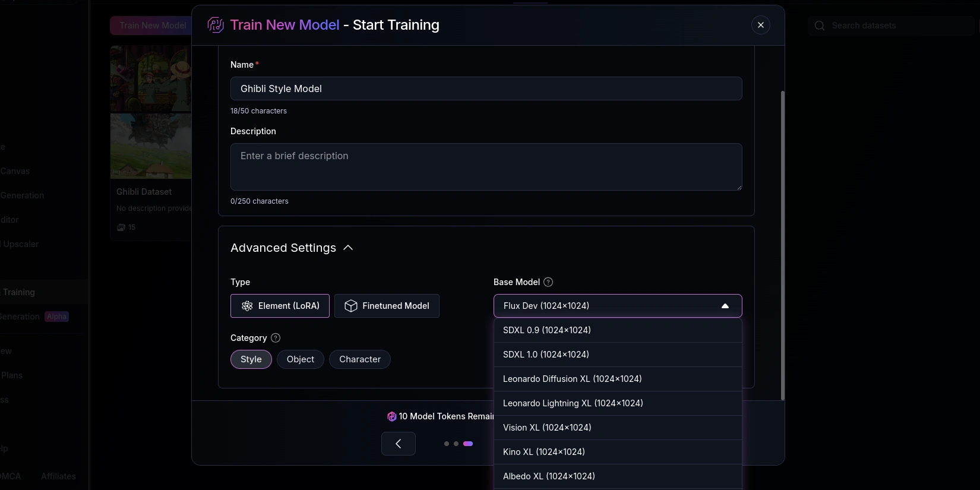The image size is (980, 490).
Task: Click the Train New Model logo icon
Action: (216, 25)
